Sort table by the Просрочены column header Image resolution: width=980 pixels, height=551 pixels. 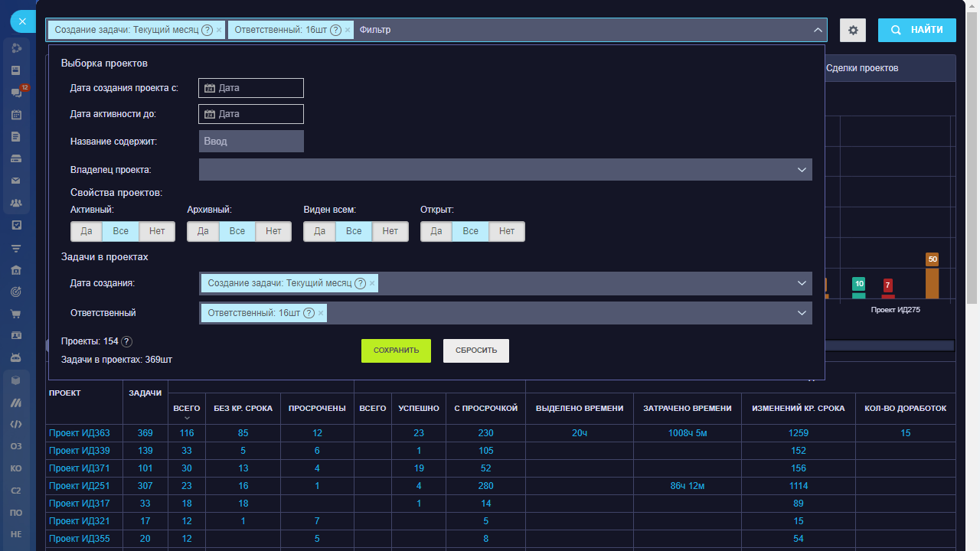317,409
